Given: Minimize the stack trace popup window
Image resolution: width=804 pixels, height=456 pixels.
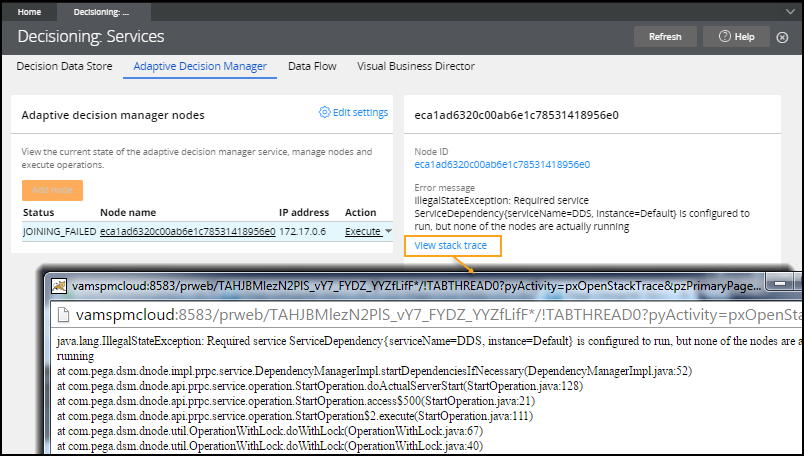Looking at the screenshot, I should tap(779, 283).
